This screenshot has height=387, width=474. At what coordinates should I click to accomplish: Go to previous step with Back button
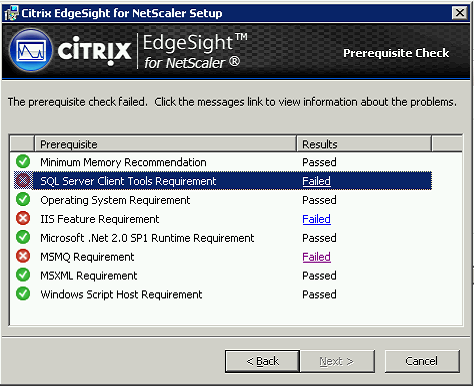(262, 361)
